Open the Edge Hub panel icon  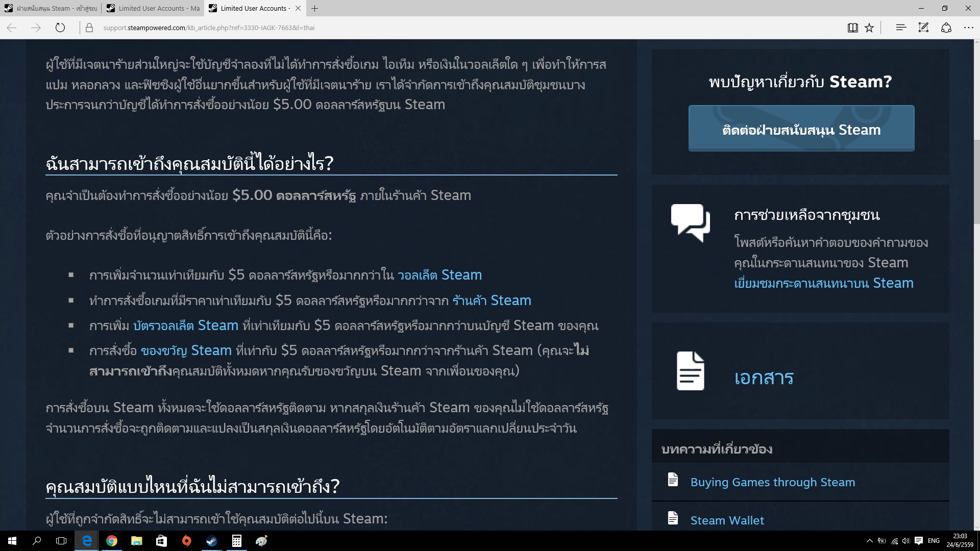(x=901, y=28)
